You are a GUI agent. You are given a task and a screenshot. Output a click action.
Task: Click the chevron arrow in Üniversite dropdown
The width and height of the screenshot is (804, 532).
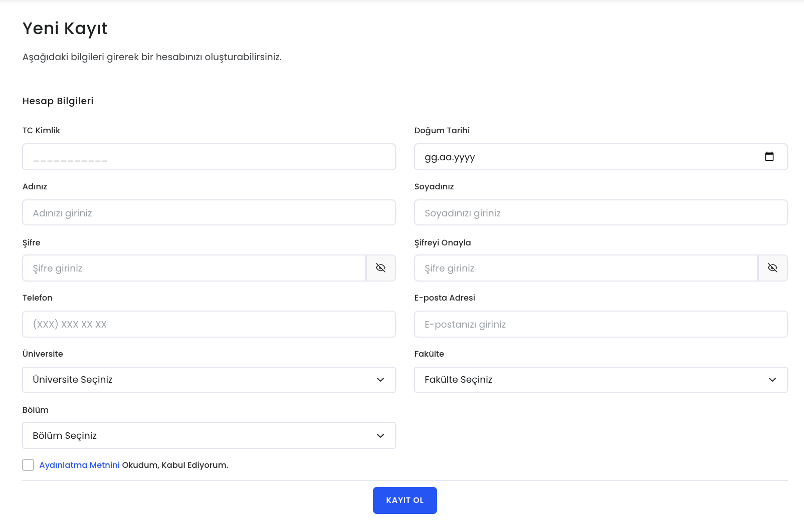pos(380,380)
